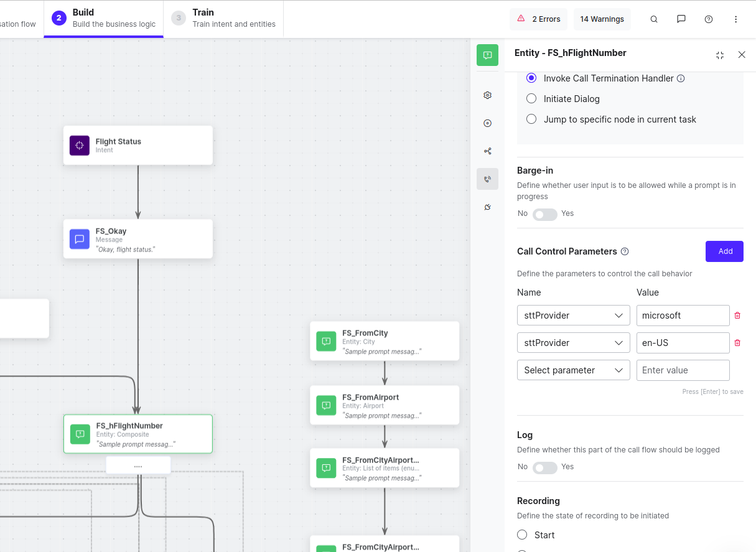Open the first sttProvider name dropdown

[573, 316]
